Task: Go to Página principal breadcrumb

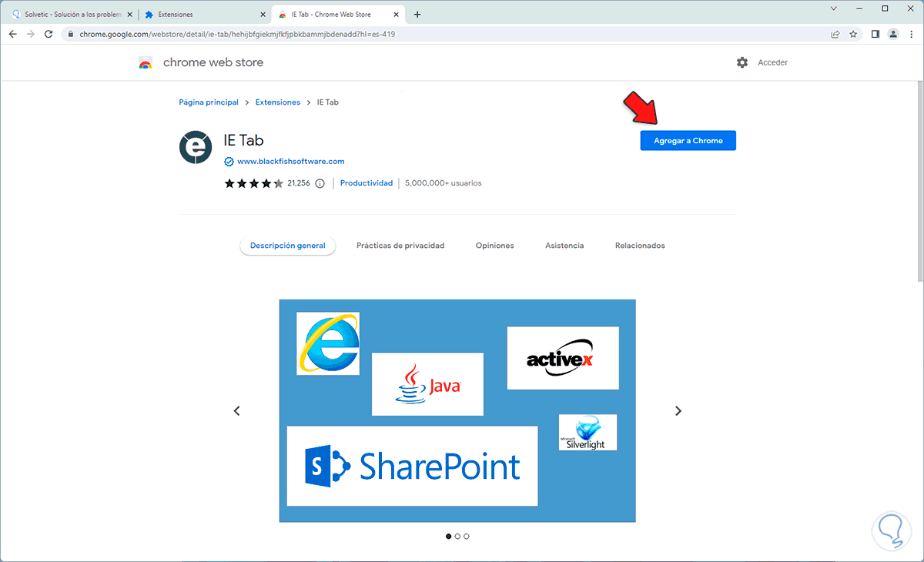Action: point(209,102)
